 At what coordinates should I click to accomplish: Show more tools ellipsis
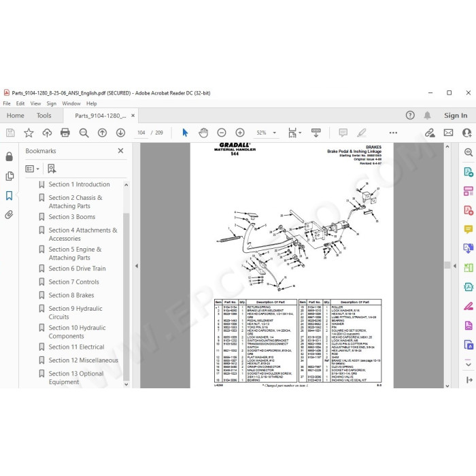tap(393, 133)
